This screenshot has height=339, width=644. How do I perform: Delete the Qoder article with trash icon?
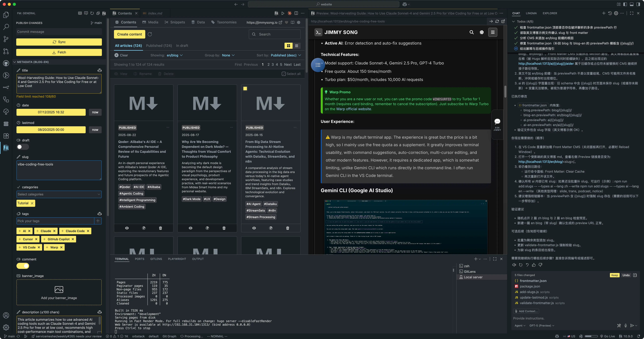tap(160, 228)
